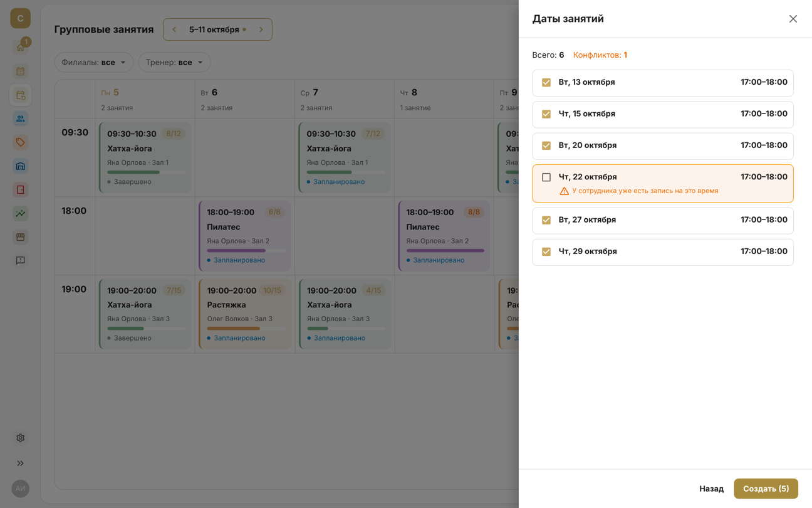812x508 pixels.
Task: Open the green analytics chart icon
Action: pyautogui.click(x=21, y=213)
